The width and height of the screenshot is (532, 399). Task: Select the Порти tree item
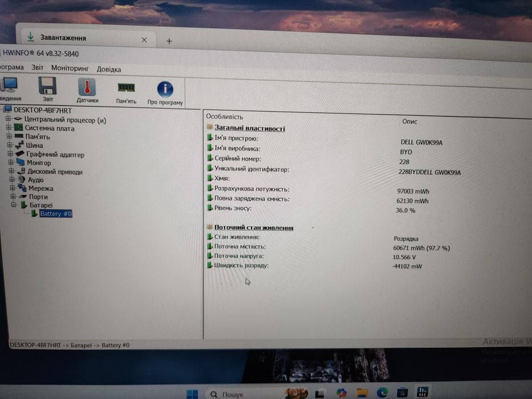pos(38,197)
